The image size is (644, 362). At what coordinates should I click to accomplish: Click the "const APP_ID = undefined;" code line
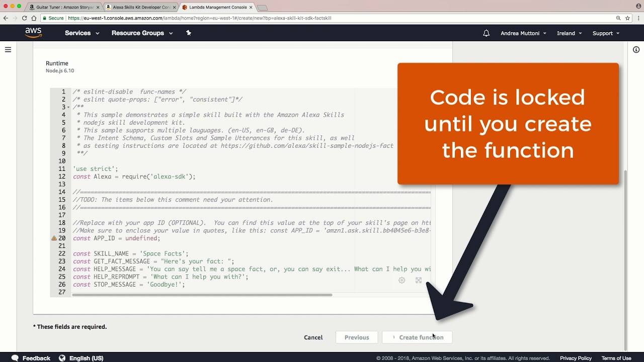click(x=117, y=238)
